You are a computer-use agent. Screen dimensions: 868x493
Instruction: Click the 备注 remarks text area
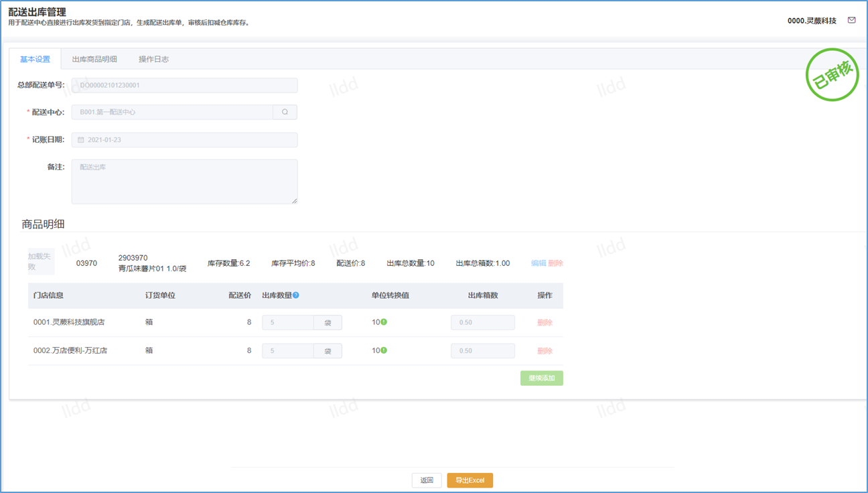[x=184, y=182]
